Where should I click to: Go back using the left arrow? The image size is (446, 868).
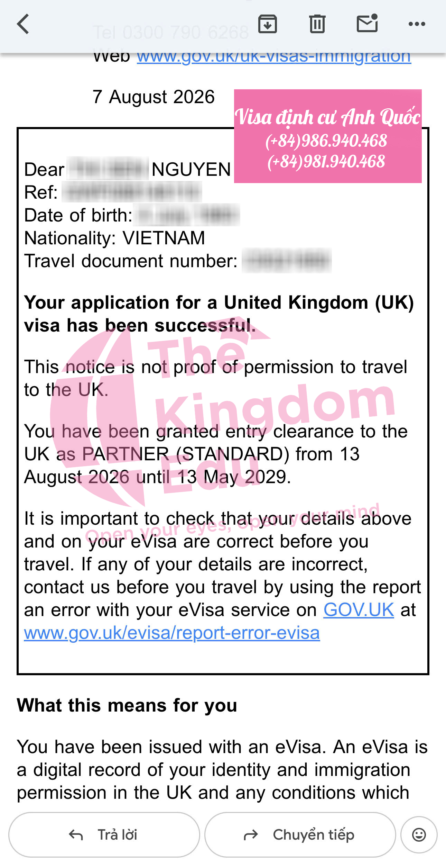click(x=23, y=24)
